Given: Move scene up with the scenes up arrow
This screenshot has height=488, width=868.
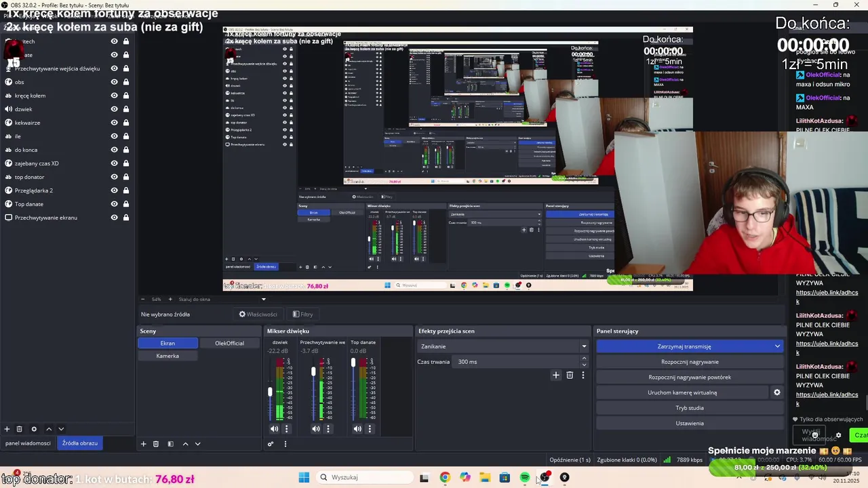Looking at the screenshot, I should pyautogui.click(x=185, y=444).
